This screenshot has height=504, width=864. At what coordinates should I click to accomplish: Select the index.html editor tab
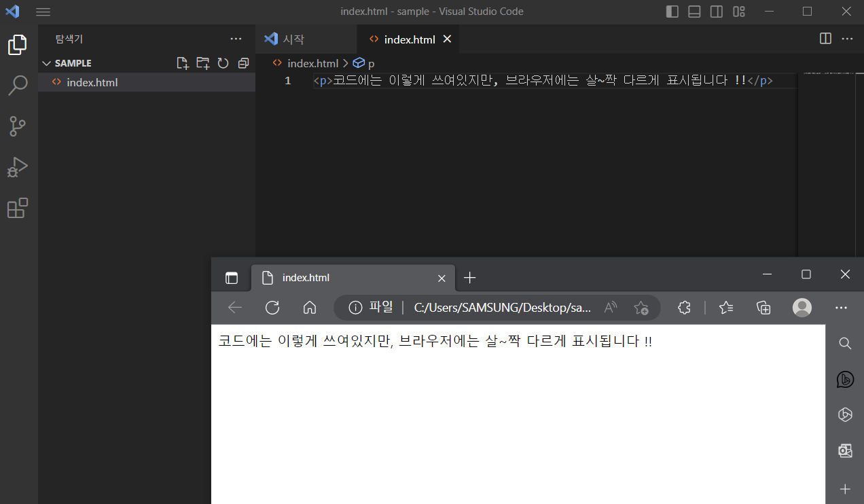pos(410,39)
